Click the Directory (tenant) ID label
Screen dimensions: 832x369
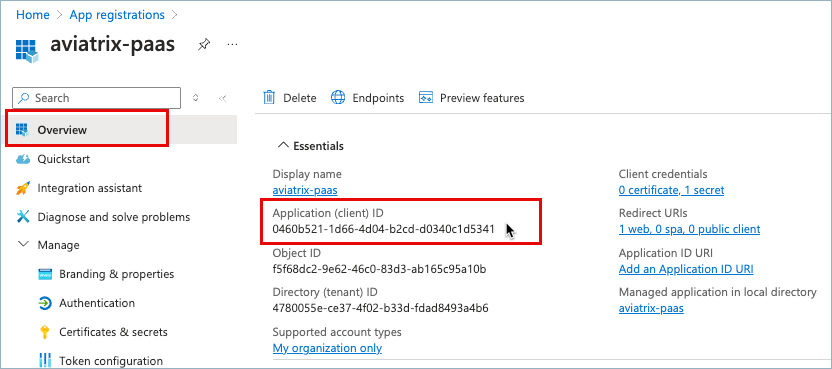click(x=325, y=293)
